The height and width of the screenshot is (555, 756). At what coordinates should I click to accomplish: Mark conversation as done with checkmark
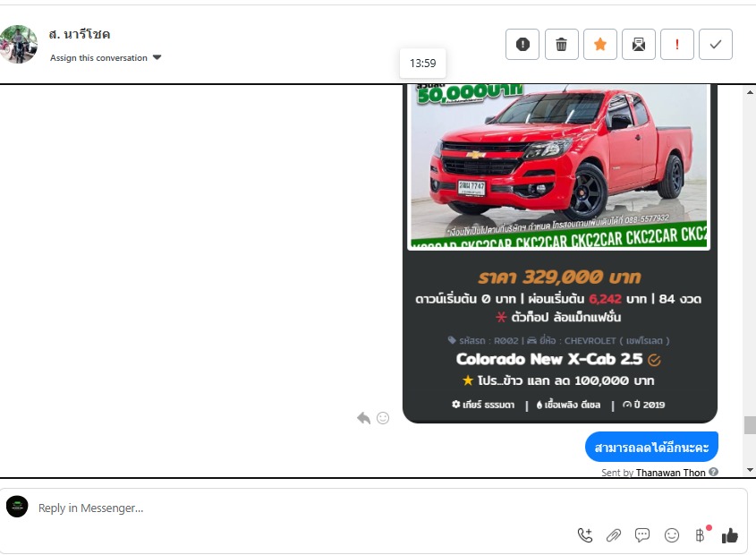716,45
